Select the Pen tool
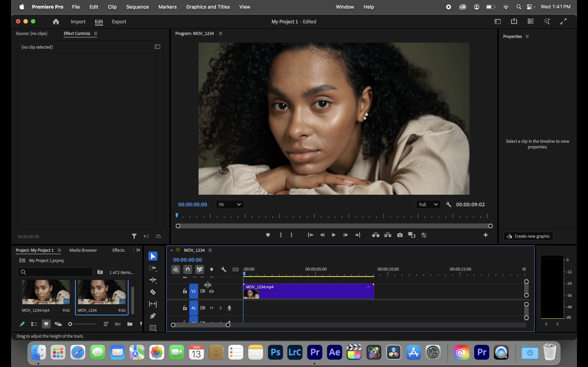This screenshot has width=588, height=367. coord(153,316)
